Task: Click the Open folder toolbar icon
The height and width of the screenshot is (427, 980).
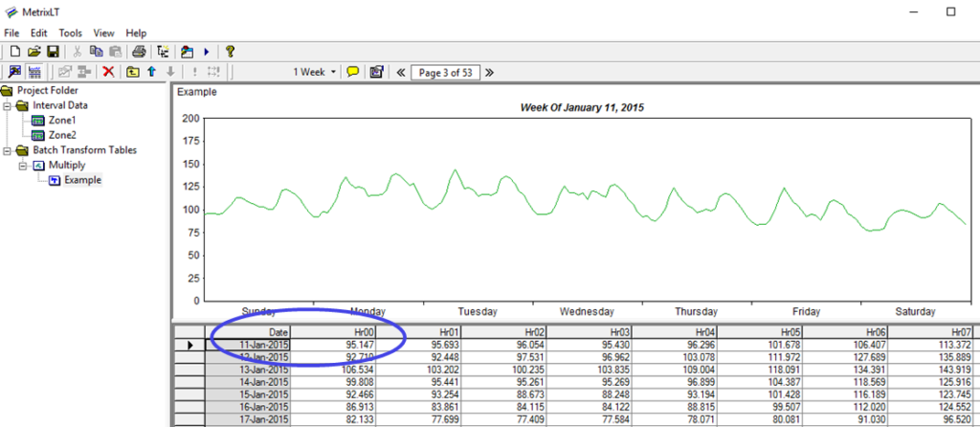Action: coord(33,52)
